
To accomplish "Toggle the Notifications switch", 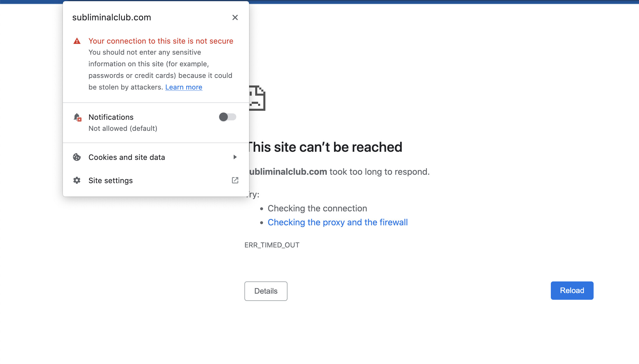I will pyautogui.click(x=228, y=117).
